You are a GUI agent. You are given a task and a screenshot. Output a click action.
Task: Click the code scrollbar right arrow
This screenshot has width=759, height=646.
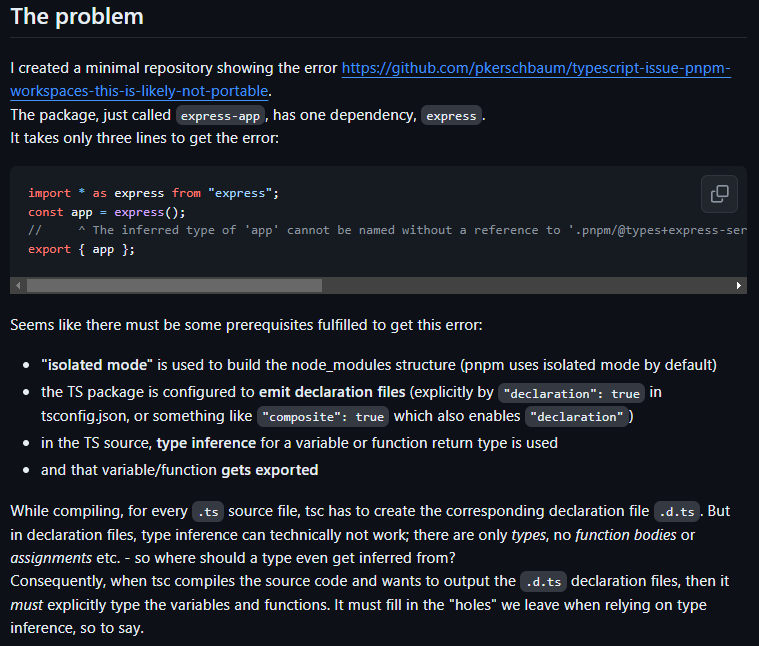[739, 286]
